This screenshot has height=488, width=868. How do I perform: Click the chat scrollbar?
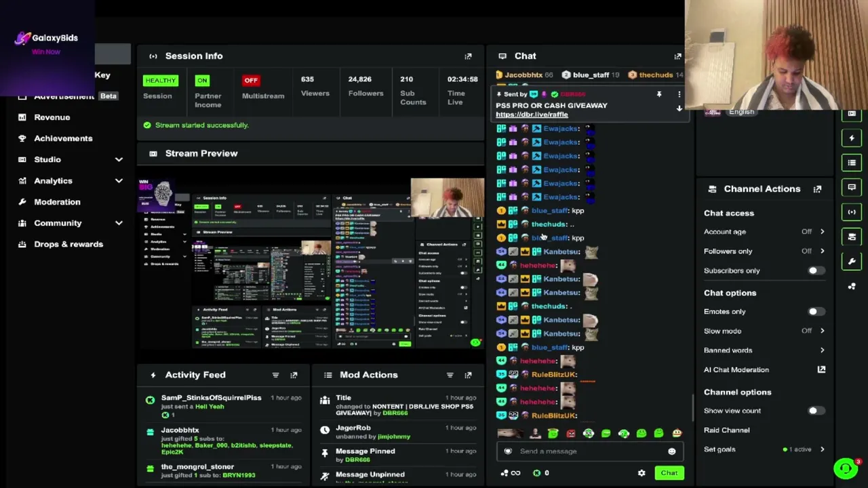tap(692, 409)
